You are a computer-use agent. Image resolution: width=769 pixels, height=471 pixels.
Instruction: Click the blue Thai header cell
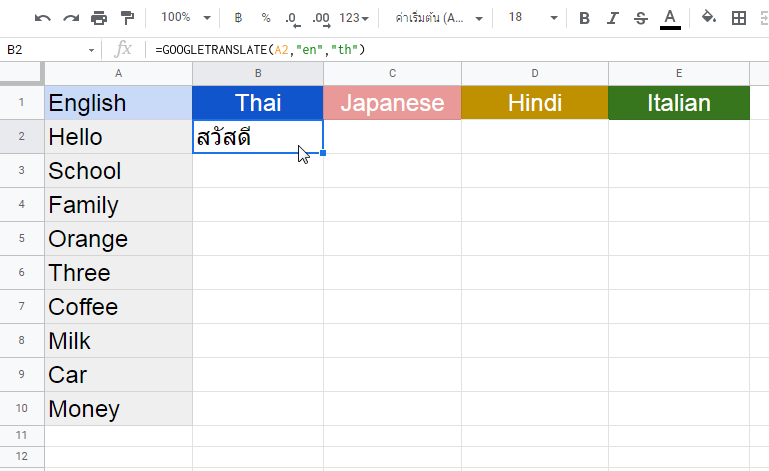[258, 103]
